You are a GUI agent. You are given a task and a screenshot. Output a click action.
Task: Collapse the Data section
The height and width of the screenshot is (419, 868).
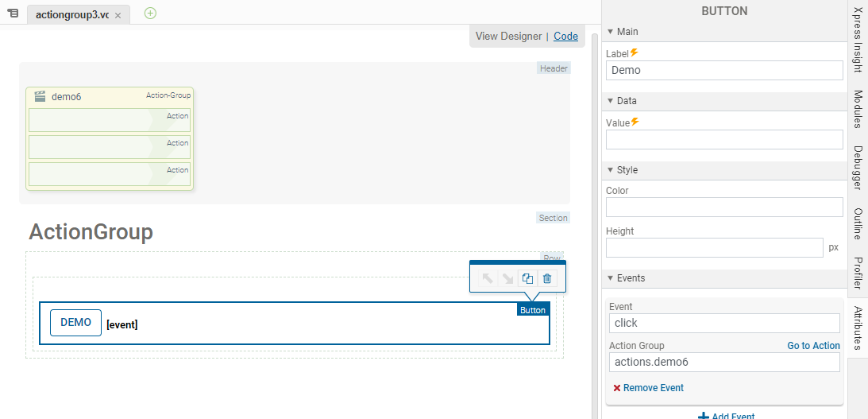610,101
